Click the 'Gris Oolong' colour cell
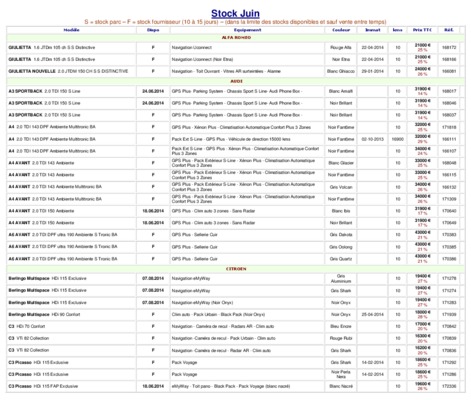Image resolution: width=471 pixels, height=400 pixels. tap(341, 247)
